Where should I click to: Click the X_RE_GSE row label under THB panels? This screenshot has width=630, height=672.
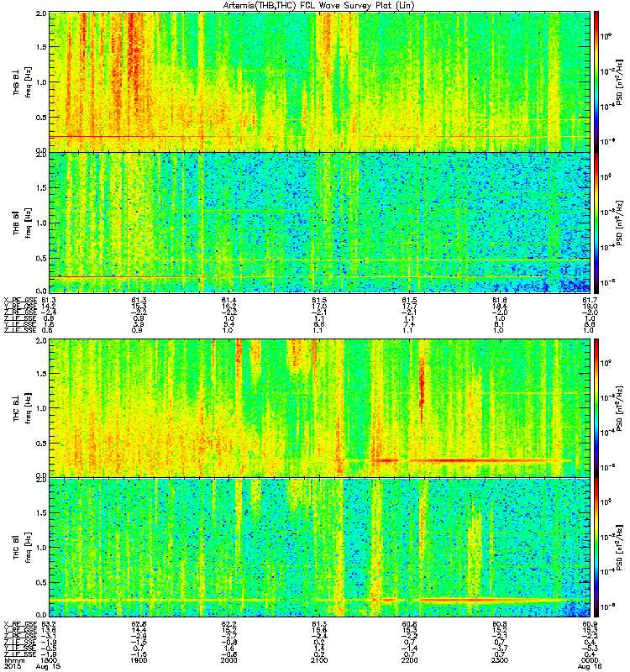click(20, 300)
